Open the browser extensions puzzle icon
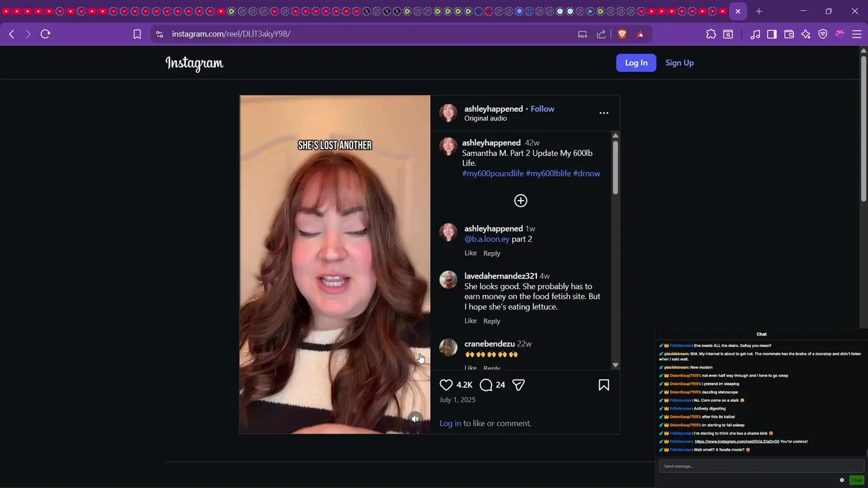The image size is (868, 488). (x=711, y=34)
